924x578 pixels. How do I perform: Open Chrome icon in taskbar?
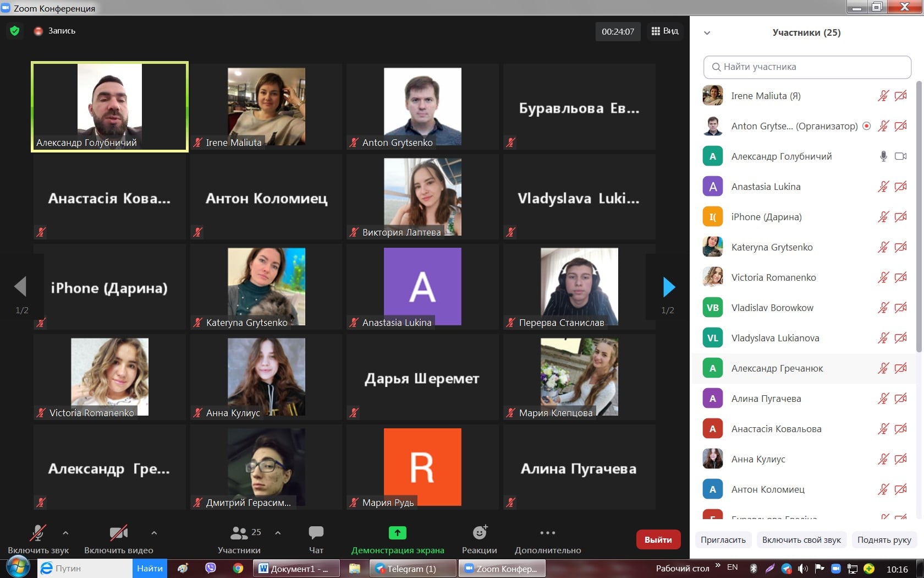click(x=238, y=568)
